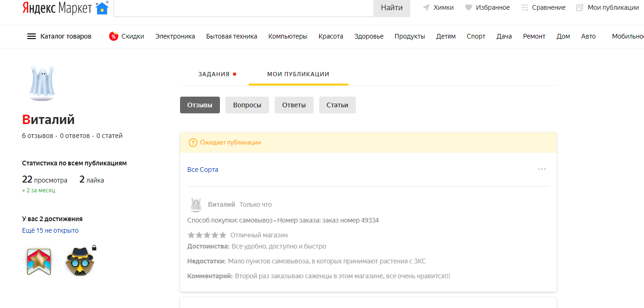Open the Дача category

504,36
